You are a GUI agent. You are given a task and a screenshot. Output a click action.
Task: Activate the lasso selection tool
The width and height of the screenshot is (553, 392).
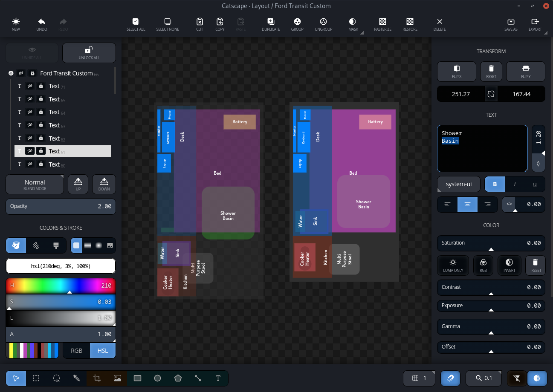[x=56, y=378]
